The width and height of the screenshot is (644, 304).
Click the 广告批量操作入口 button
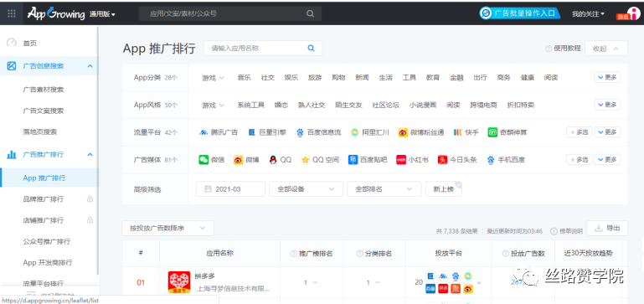pos(520,13)
